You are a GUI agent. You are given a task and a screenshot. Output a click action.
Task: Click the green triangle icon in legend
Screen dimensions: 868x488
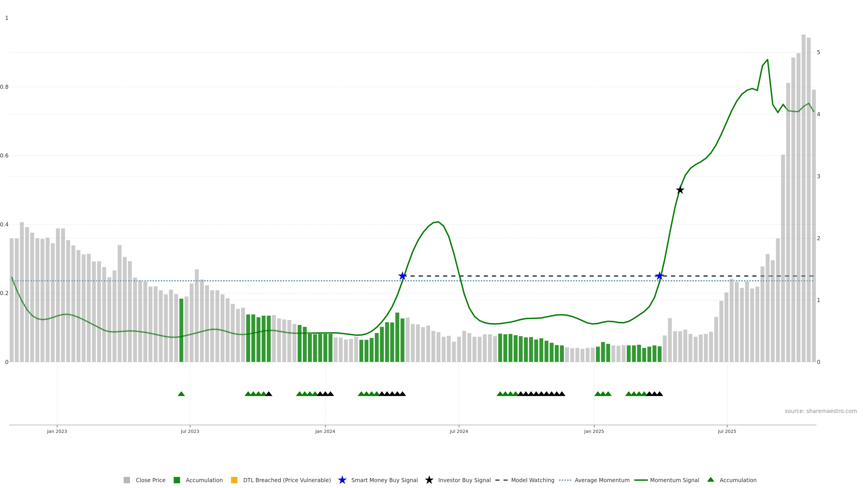(x=711, y=480)
